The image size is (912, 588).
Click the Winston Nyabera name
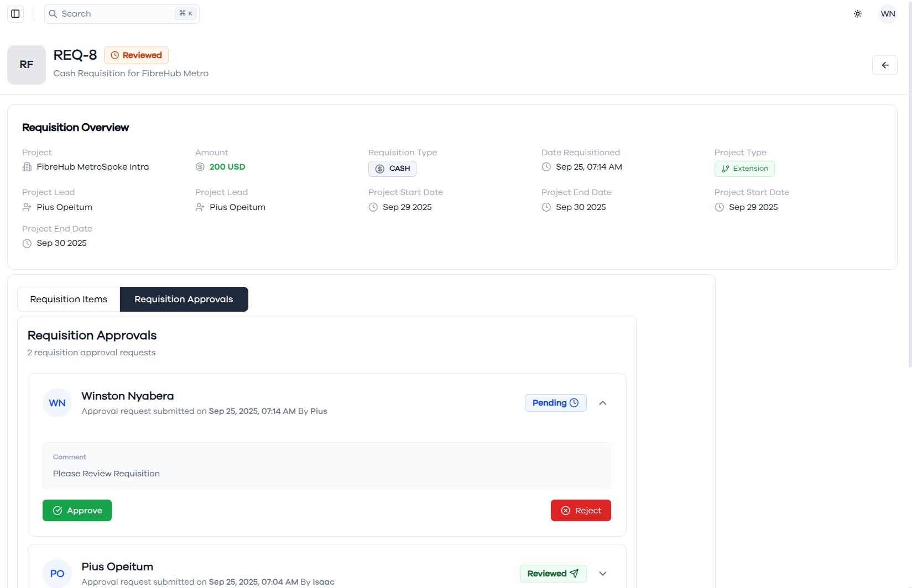tap(128, 396)
